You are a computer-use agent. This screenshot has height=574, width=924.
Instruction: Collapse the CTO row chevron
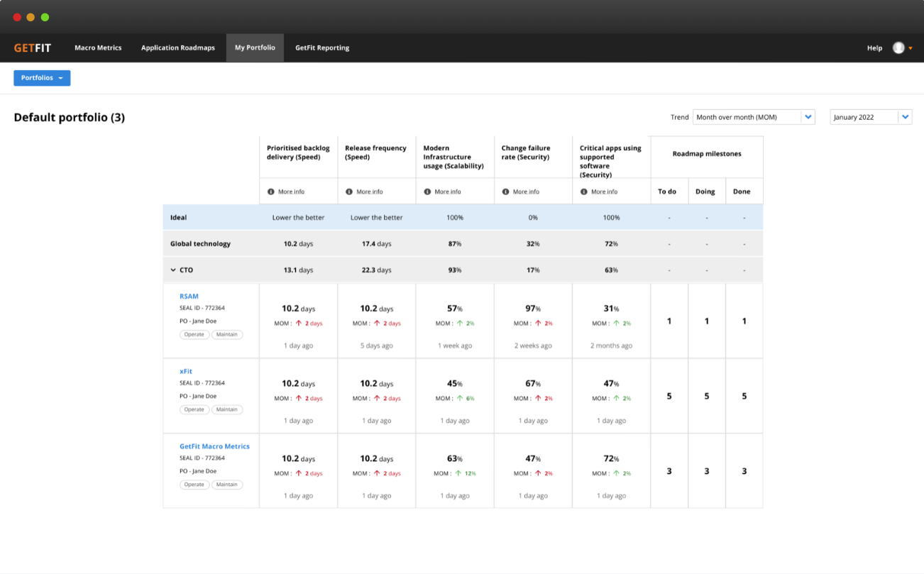pyautogui.click(x=173, y=270)
